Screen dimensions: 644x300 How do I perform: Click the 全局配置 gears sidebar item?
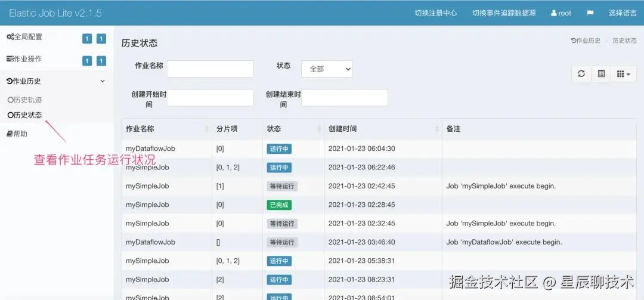[24, 37]
